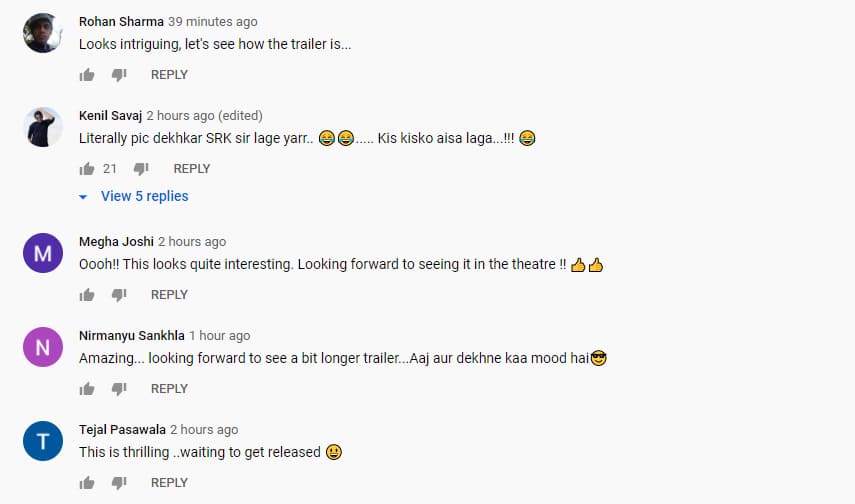Reply to Kenil Savaj's comment
Screen dimensions: 855x504
192,169
